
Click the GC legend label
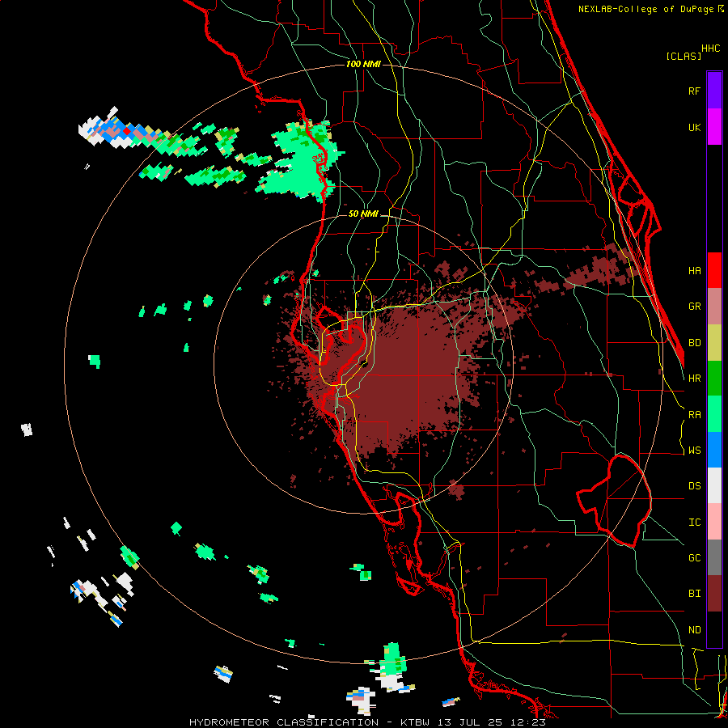click(695, 558)
